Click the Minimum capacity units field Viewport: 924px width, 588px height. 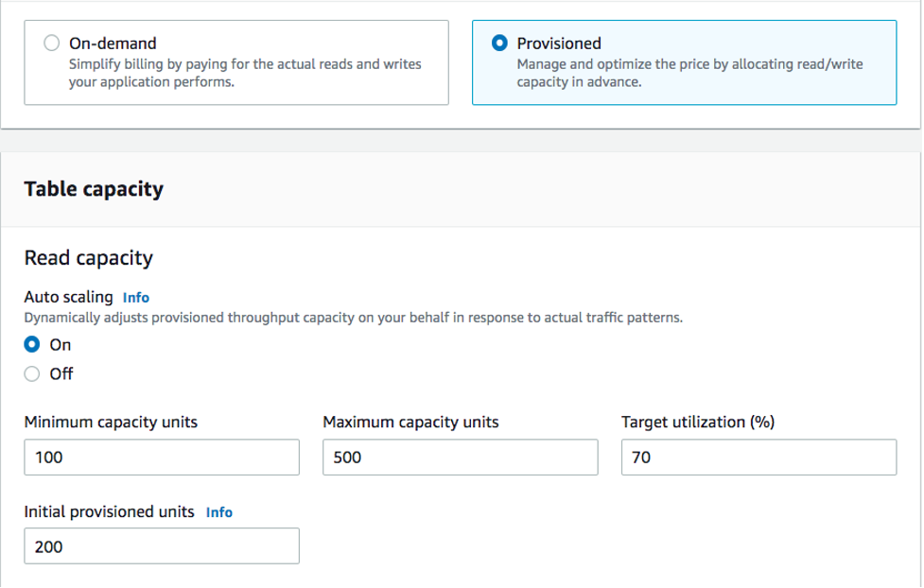click(x=161, y=457)
